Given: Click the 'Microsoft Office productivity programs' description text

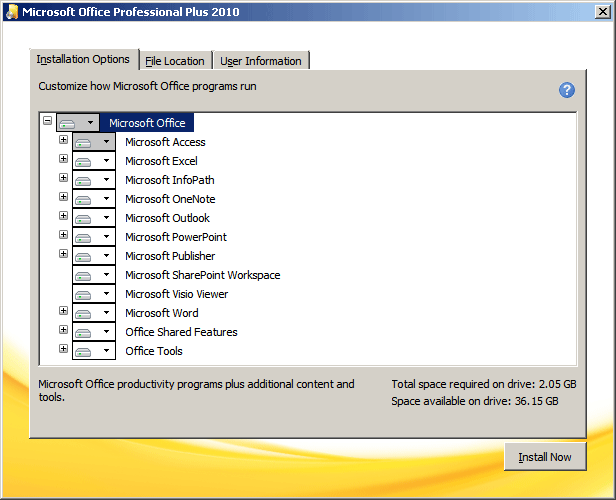Looking at the screenshot, I should pyautogui.click(x=196, y=390).
